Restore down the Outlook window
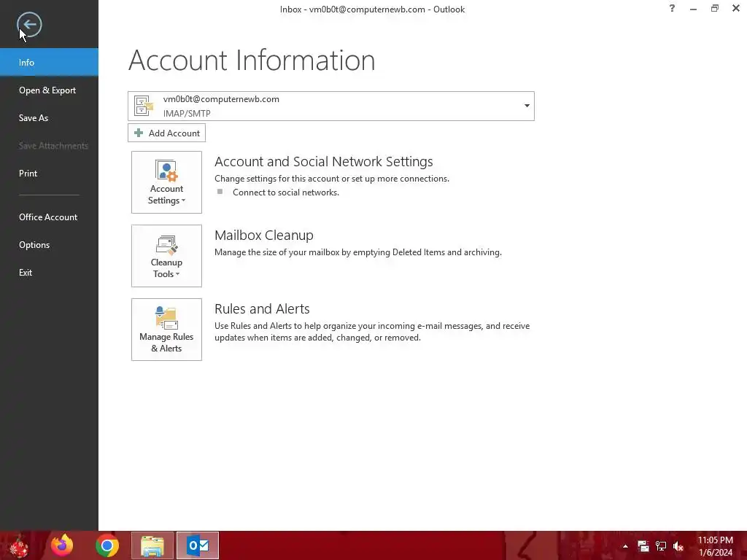Screen dimensions: 747x560 tap(715, 8)
